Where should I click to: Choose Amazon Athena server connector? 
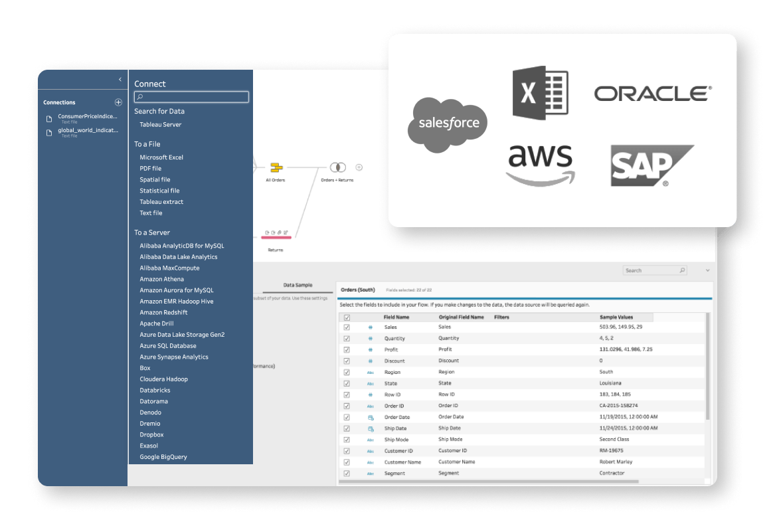click(161, 279)
